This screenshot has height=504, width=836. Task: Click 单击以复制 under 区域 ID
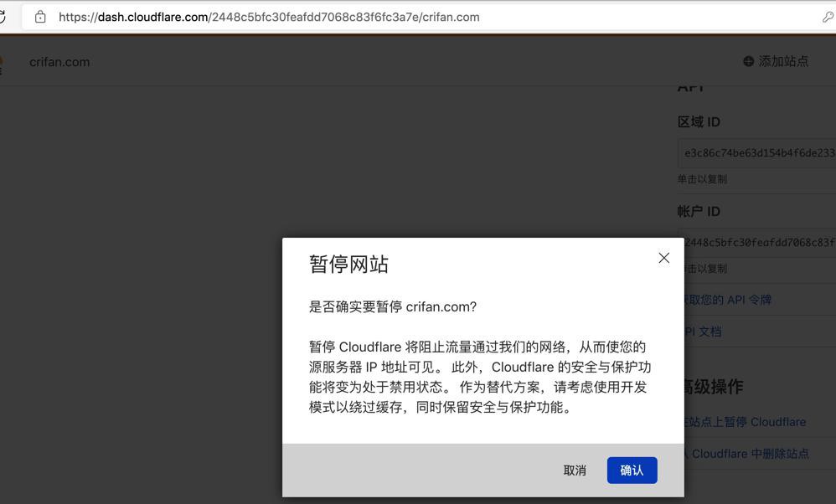point(702,179)
